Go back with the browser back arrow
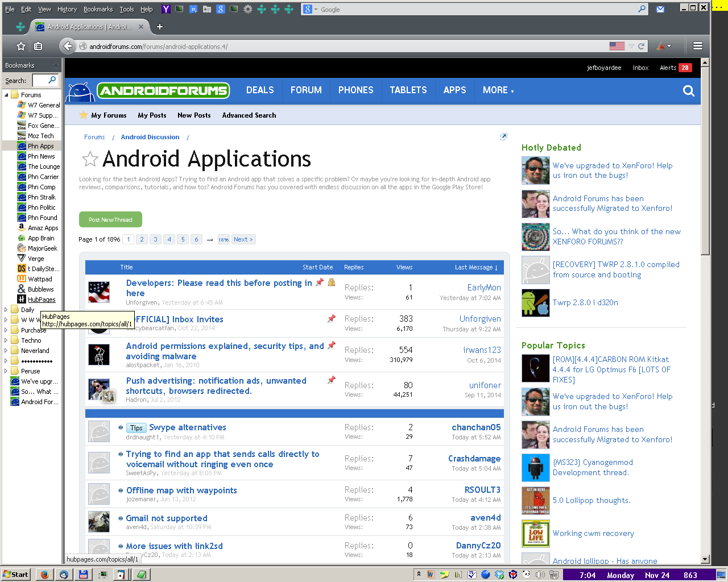The image size is (728, 582). click(x=68, y=46)
